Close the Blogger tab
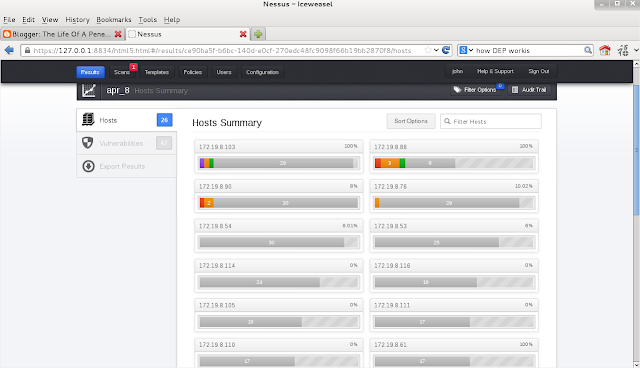Image resolution: width=640 pixels, height=368 pixels. click(118, 34)
